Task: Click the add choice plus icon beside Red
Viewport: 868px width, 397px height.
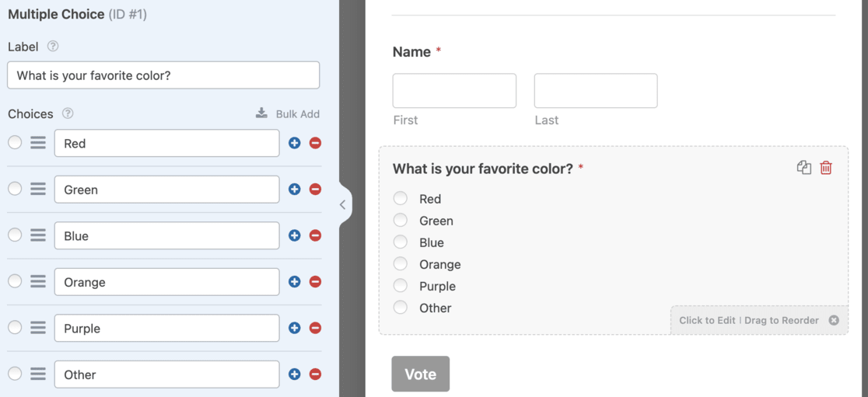Action: click(294, 143)
